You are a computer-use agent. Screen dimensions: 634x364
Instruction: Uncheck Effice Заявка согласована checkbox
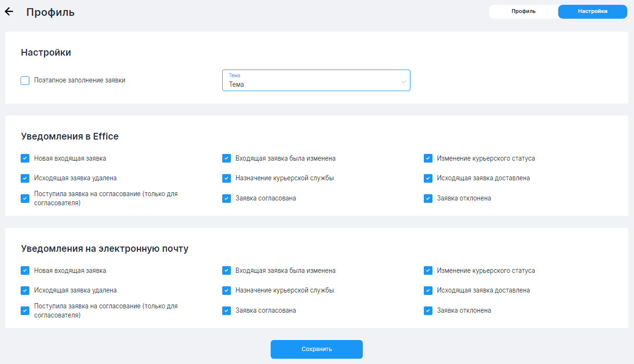(227, 199)
